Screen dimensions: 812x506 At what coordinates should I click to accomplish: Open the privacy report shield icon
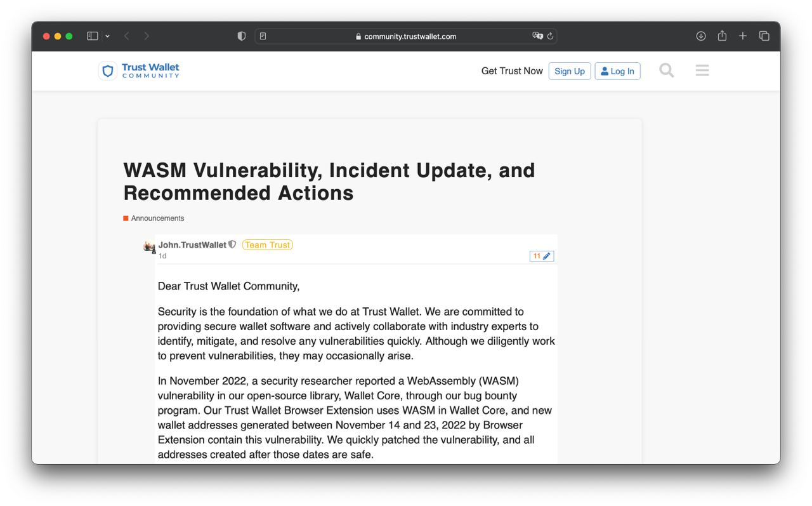241,36
